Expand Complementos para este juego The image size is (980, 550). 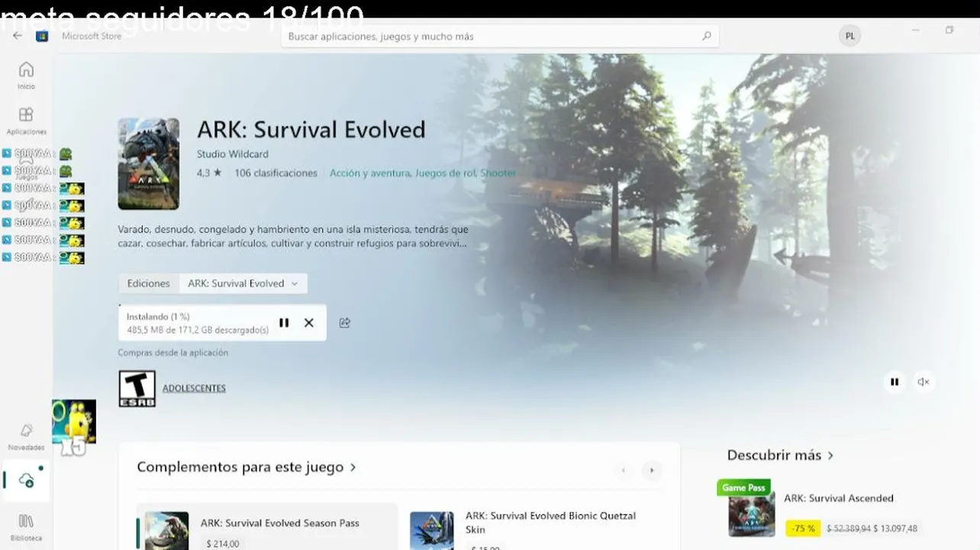tap(247, 467)
